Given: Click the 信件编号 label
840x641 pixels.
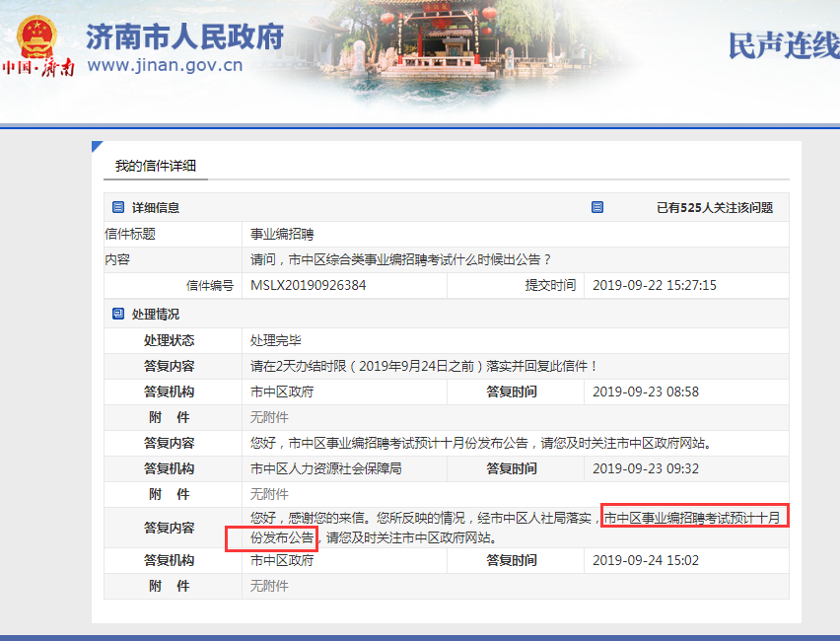Looking at the screenshot, I should (x=209, y=286).
